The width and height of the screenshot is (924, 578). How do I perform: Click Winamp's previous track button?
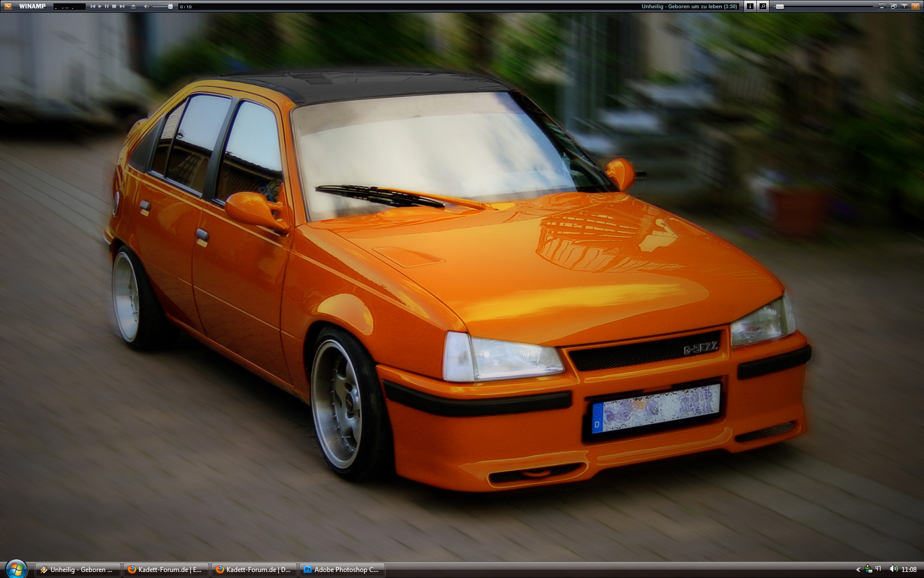(x=93, y=7)
